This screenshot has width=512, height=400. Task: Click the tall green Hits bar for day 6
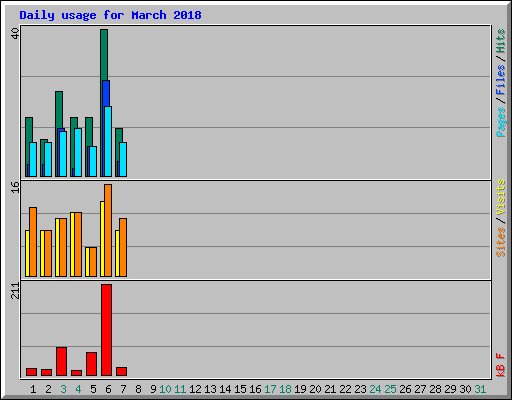[x=104, y=55]
